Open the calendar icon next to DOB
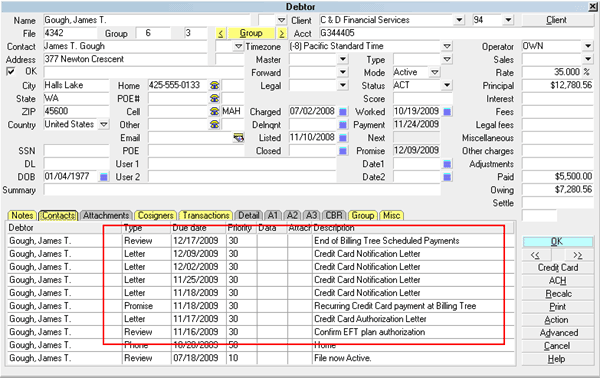Screen dimensions: 600x378 104,177
